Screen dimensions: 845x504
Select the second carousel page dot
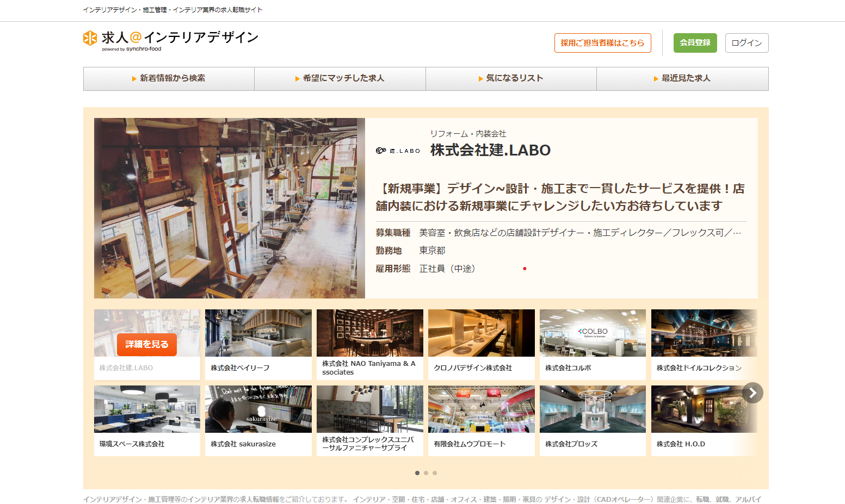(426, 473)
